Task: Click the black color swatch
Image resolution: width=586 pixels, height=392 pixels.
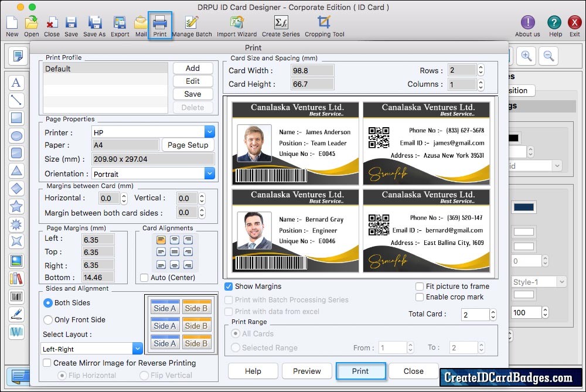Action: (514, 138)
